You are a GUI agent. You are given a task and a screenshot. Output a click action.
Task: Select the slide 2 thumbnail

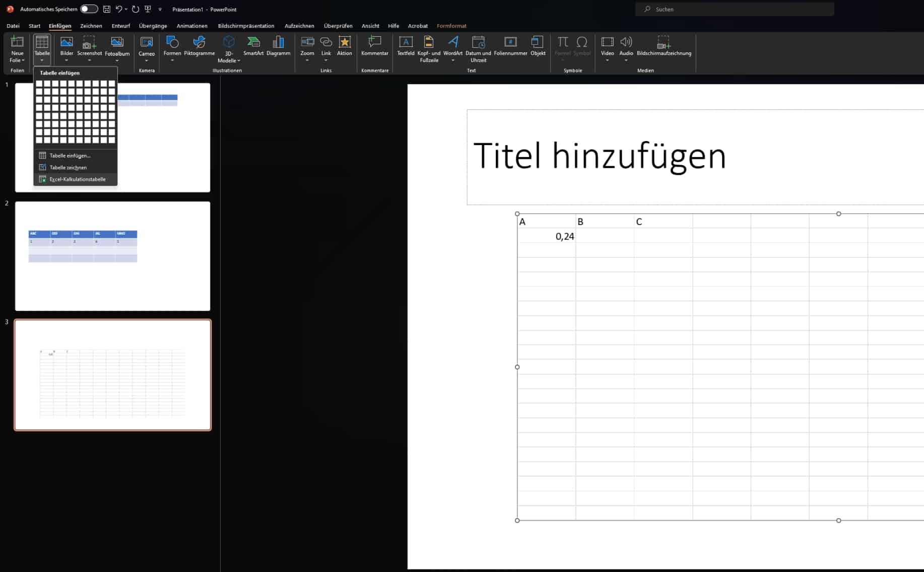(112, 256)
